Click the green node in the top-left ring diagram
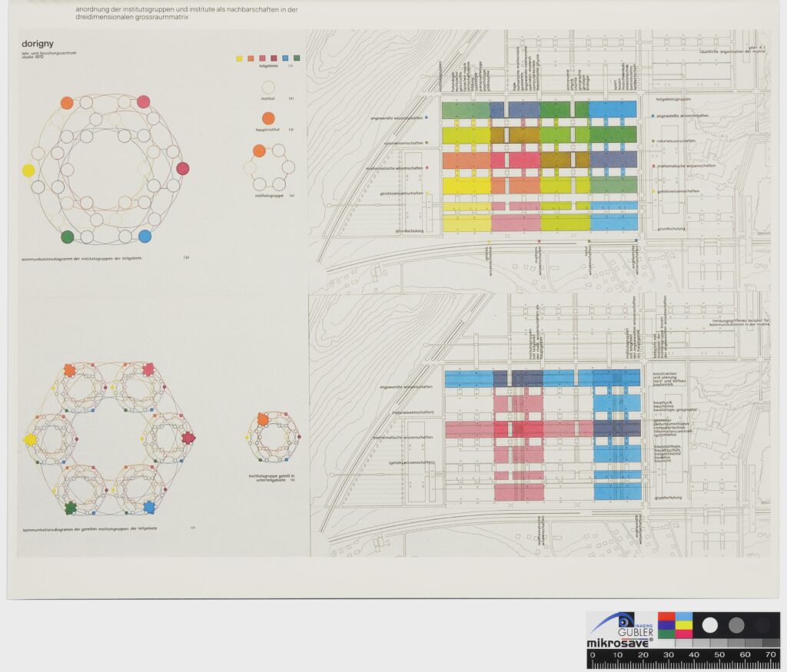 coord(67,237)
